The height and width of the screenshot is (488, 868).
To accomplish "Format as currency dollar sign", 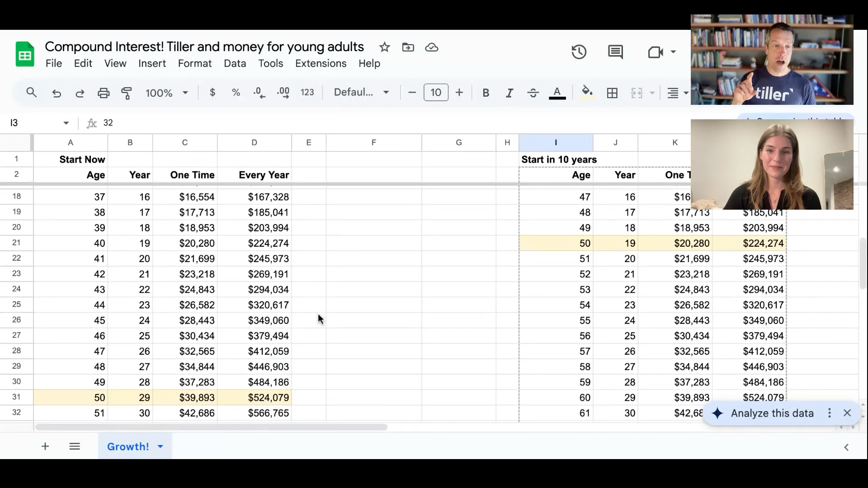I will tap(212, 93).
